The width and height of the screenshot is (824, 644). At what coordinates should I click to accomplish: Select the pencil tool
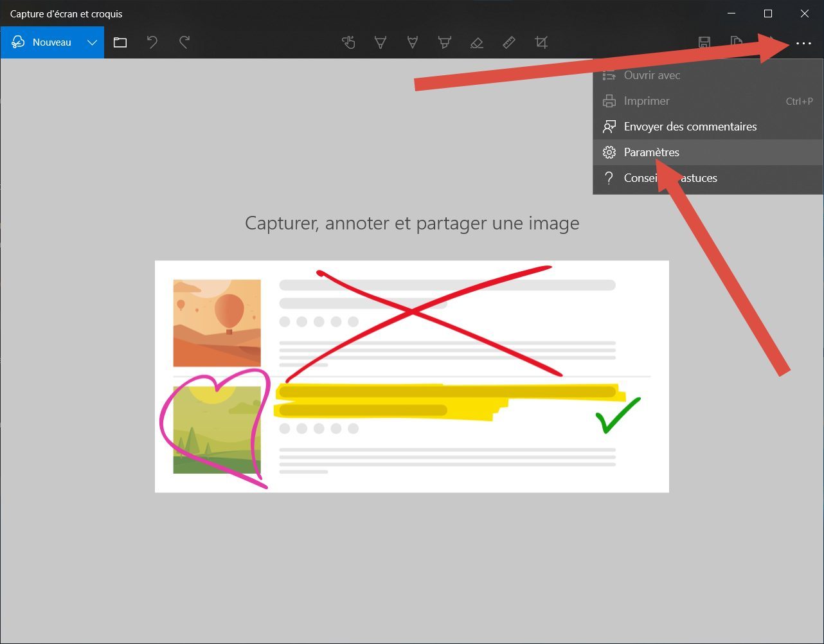413,42
